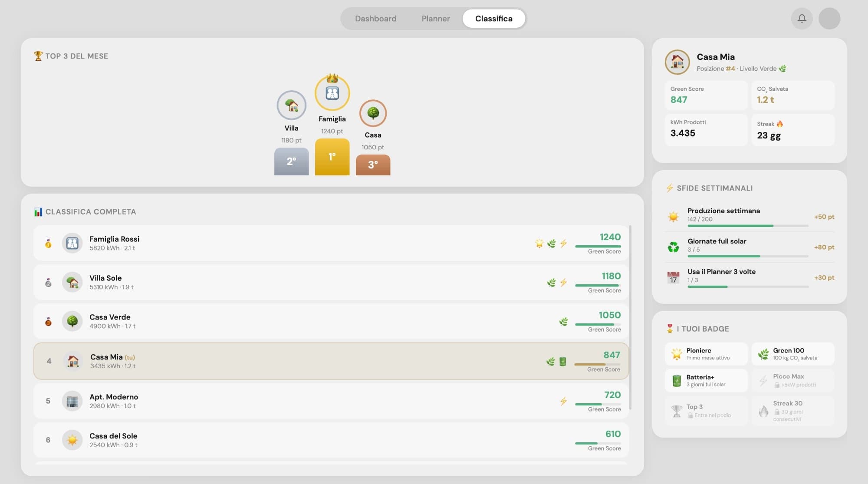Screen dimensions: 868x484
Task: Open the Produzione settimana challenge
Action: pos(750,217)
